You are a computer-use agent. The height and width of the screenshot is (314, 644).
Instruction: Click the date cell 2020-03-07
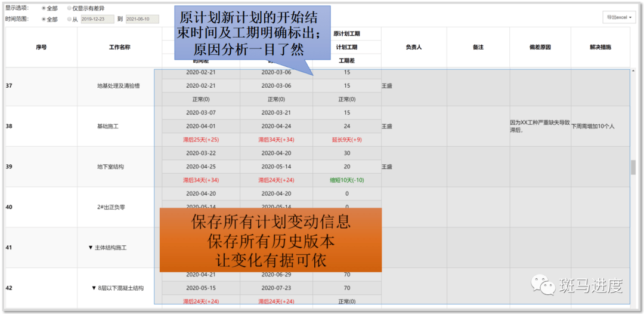click(200, 113)
